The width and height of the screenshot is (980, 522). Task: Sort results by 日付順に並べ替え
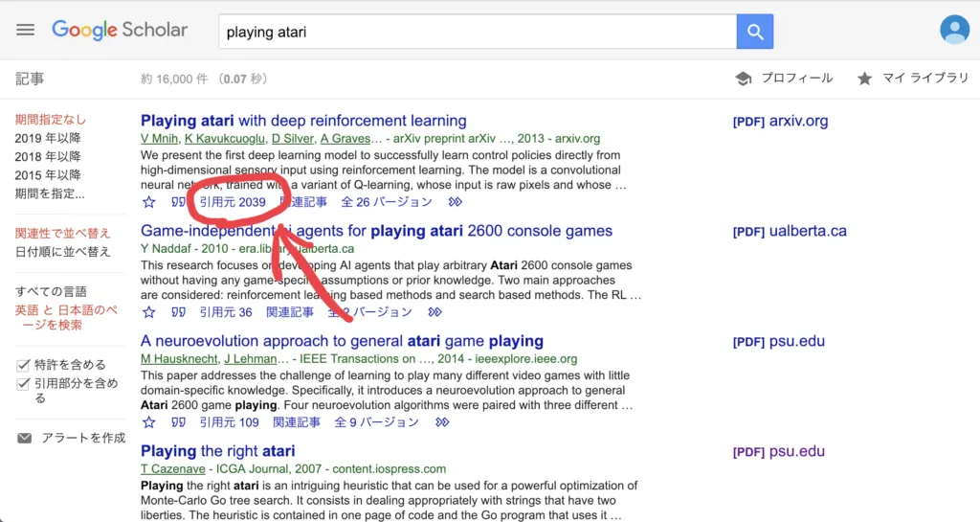[62, 252]
